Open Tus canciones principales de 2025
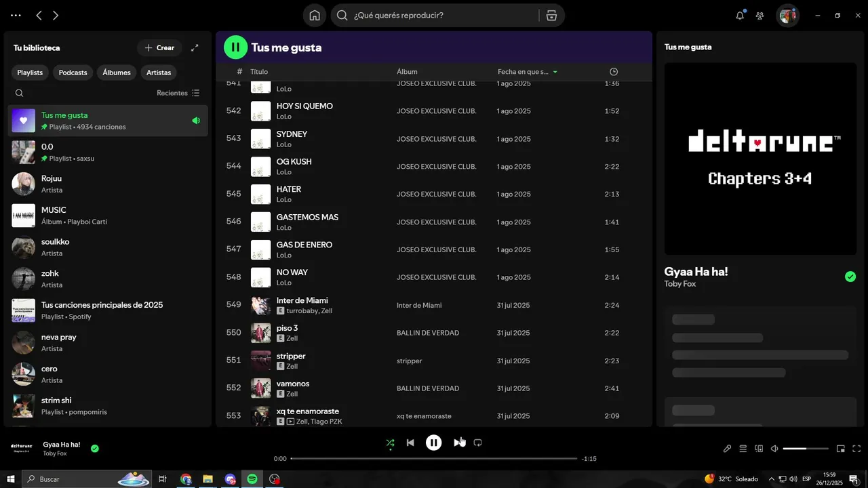The width and height of the screenshot is (868, 488). coord(108,310)
